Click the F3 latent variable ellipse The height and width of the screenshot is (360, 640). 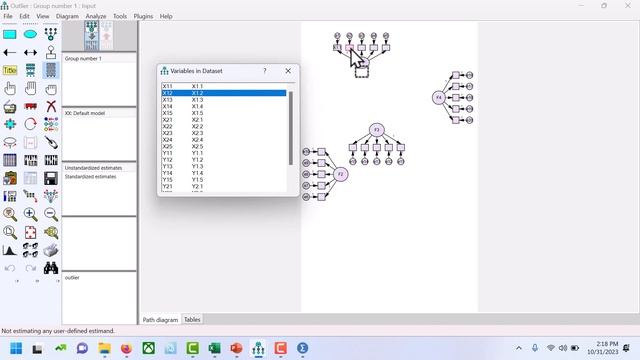(376, 130)
